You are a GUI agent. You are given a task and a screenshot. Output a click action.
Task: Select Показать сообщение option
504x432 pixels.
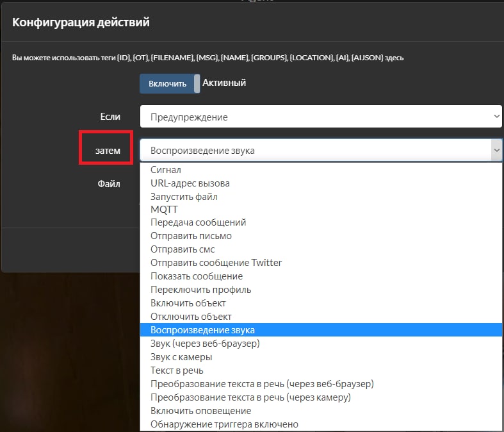tap(321, 276)
